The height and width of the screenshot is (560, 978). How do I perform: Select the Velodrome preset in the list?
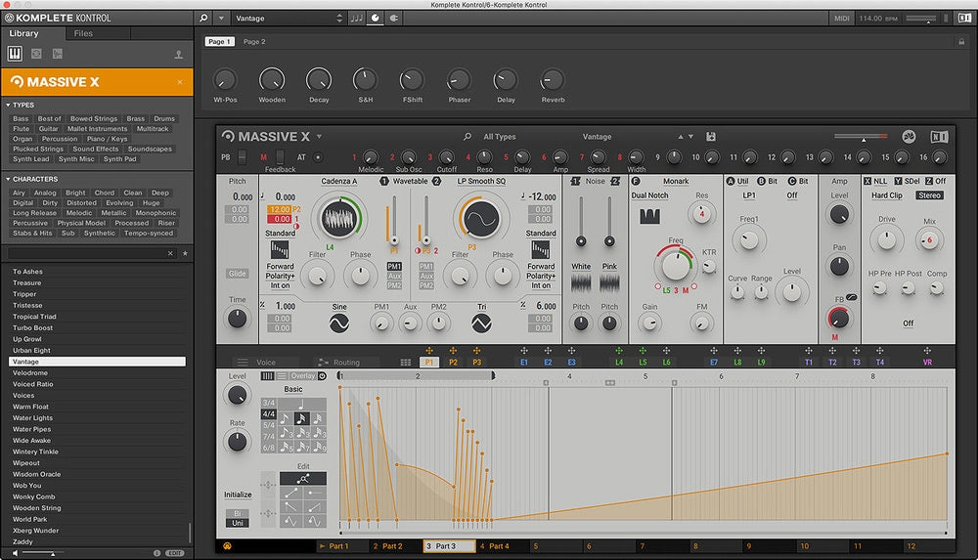coord(97,373)
